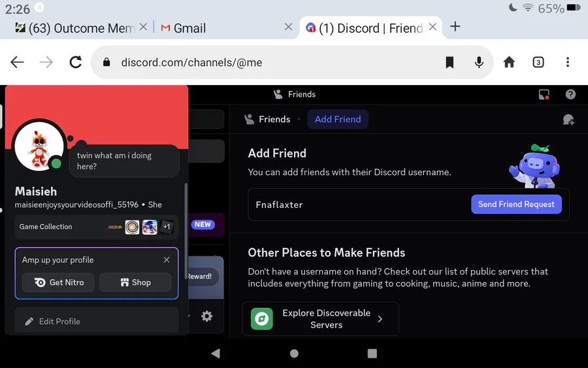Dismiss the Amp up your profile card
The width and height of the screenshot is (588, 368).
click(167, 260)
